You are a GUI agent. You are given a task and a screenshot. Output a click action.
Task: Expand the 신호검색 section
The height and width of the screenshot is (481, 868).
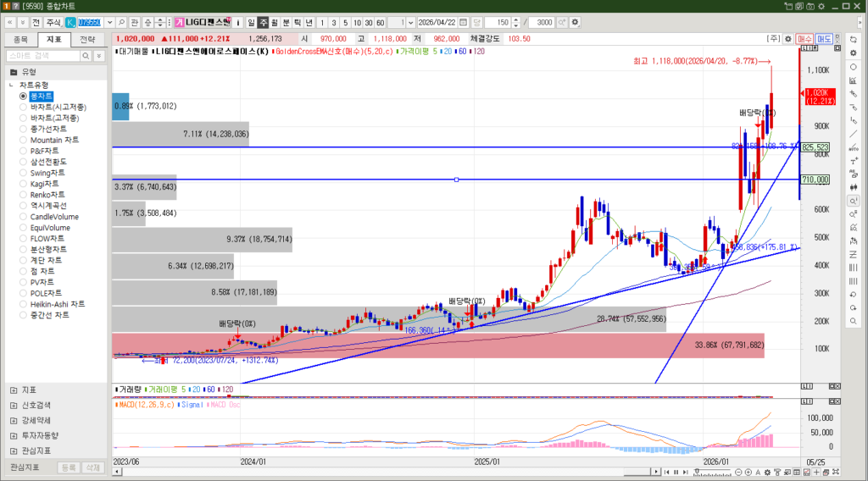coord(13,405)
